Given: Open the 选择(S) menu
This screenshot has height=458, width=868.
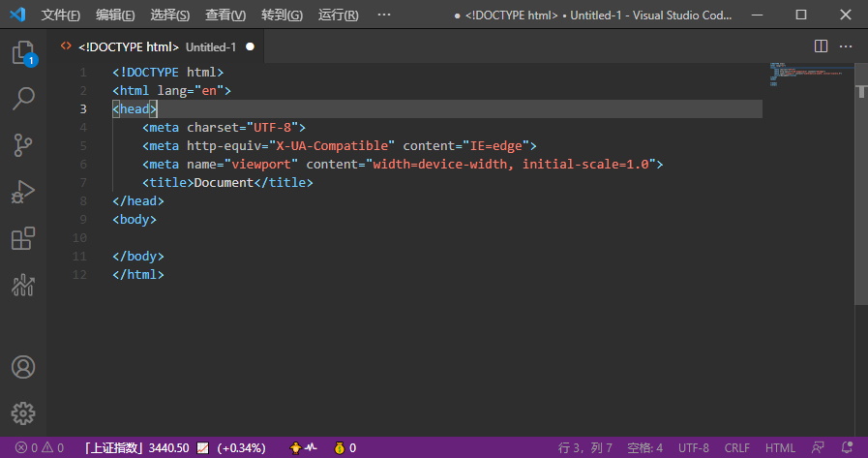Looking at the screenshot, I should (x=170, y=15).
